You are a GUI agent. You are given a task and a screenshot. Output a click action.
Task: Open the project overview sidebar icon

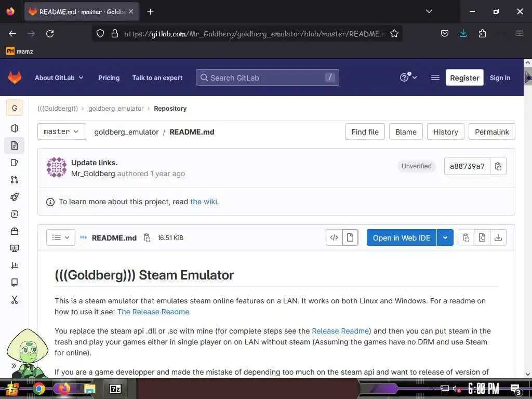(14, 128)
